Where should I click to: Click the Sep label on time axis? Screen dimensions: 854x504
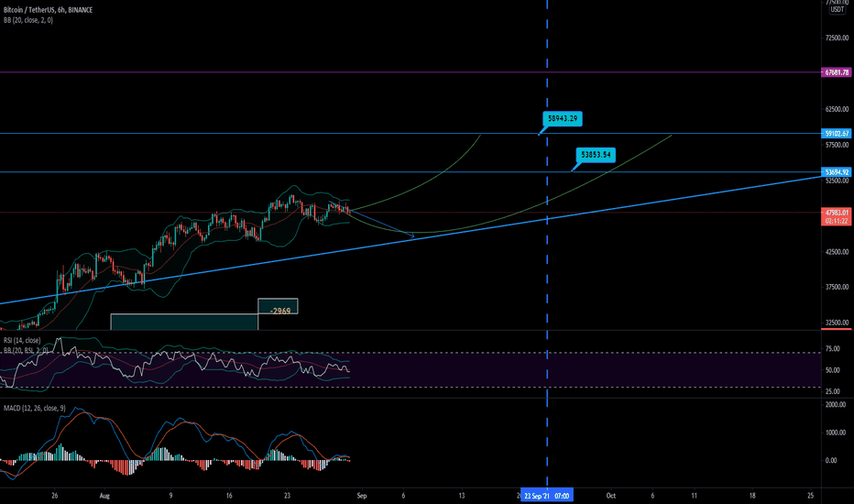[x=362, y=496]
